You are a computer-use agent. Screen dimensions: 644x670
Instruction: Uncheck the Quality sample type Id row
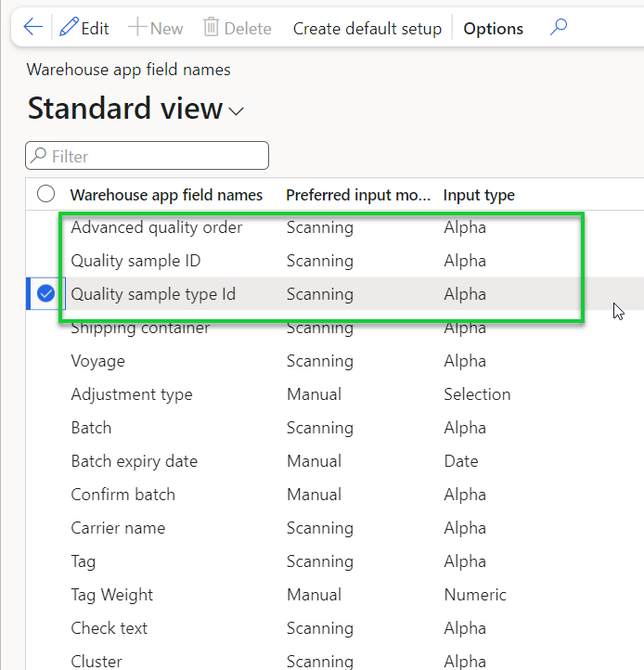coord(45,293)
